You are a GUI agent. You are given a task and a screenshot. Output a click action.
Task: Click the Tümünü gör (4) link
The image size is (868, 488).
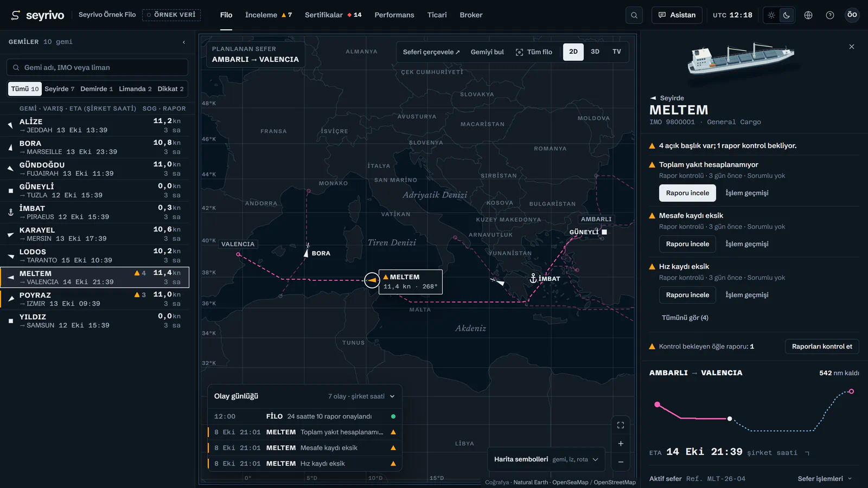pyautogui.click(x=685, y=318)
